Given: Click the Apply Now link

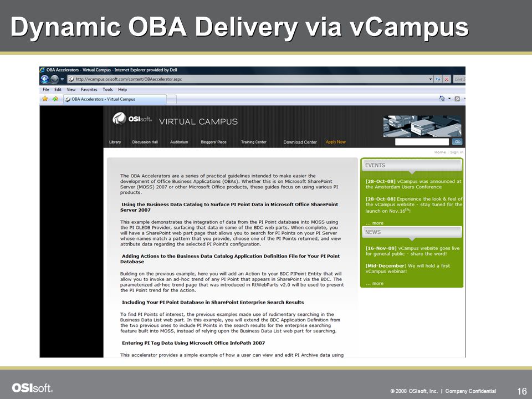Looking at the screenshot, I should point(336,142).
